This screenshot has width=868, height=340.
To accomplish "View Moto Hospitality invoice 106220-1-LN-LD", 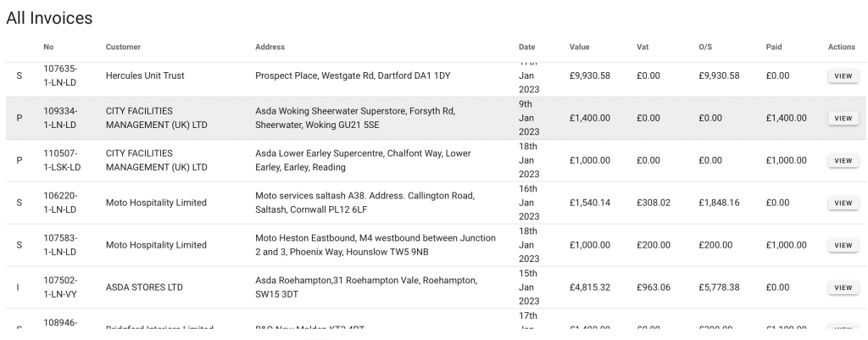I will tap(843, 203).
